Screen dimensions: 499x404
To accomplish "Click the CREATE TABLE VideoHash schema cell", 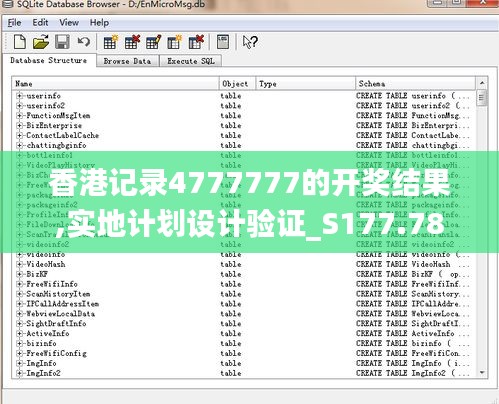I will [413, 264].
